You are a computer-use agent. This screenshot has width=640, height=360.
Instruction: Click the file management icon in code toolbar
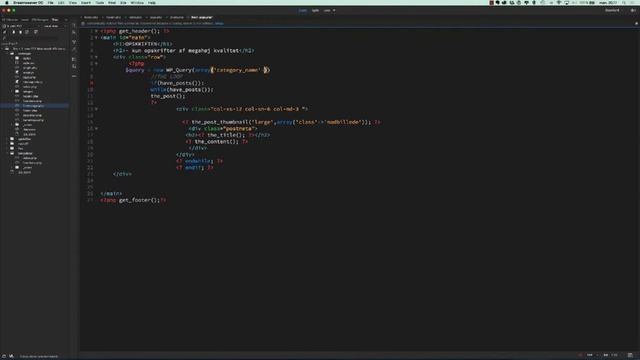74,33
